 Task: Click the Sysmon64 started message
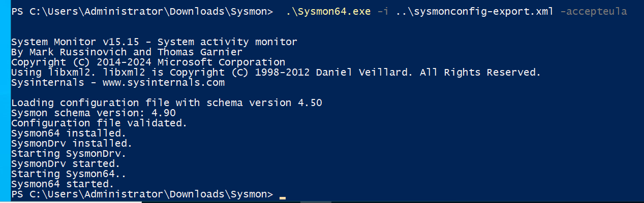(63, 184)
